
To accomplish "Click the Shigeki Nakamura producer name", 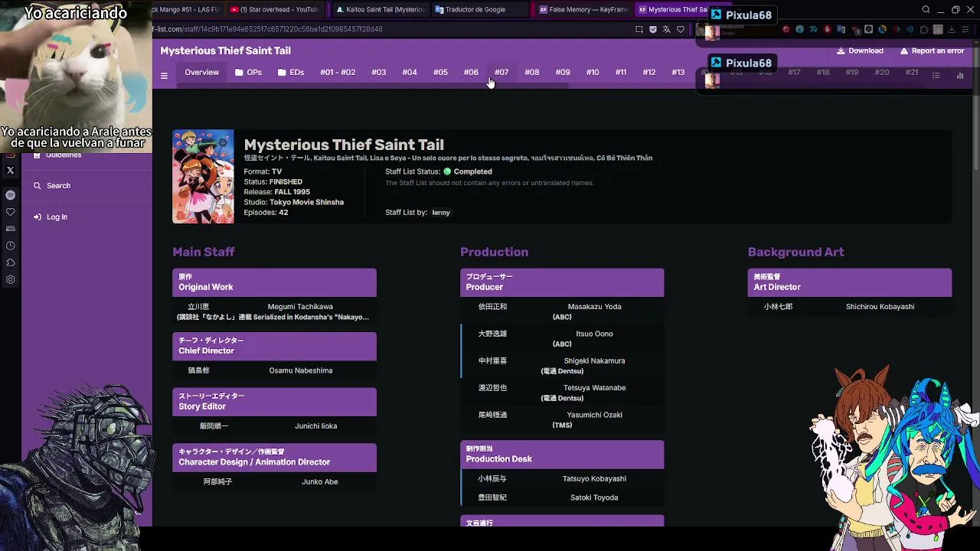I will click(x=595, y=361).
